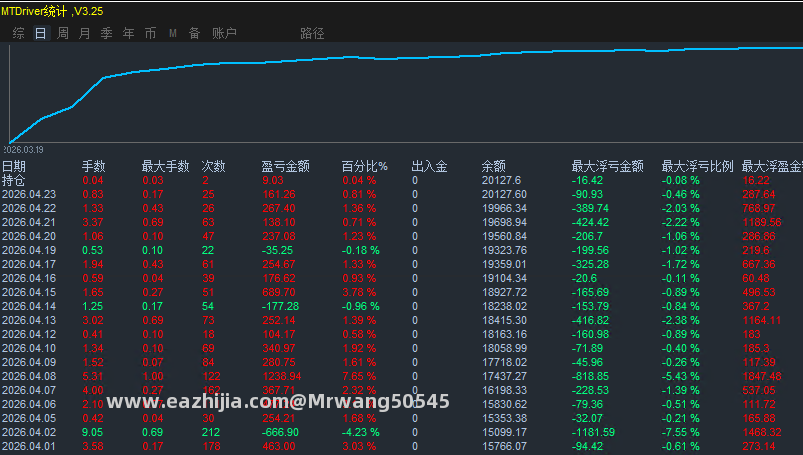The height and width of the screenshot is (455, 803).
Task: Select the 2026.04.14 date row
Action: point(29,306)
